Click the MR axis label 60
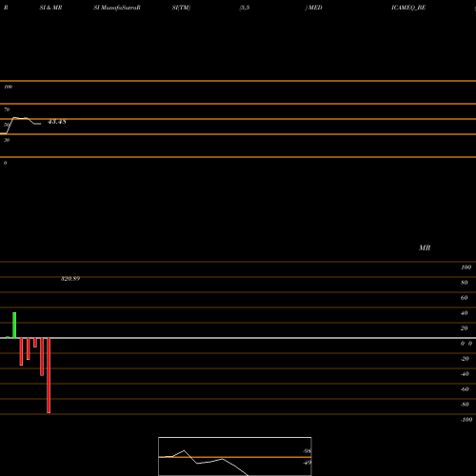 coord(465,298)
